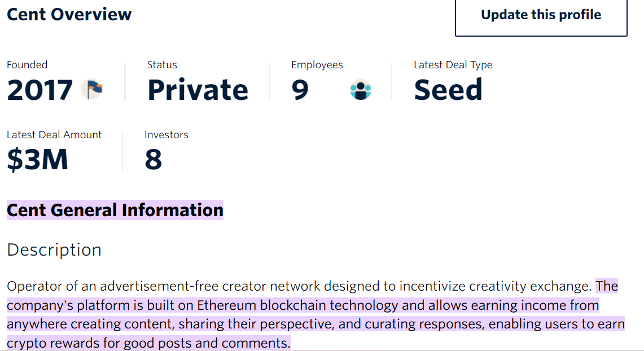
Task: Click the Employees people icon
Action: [x=361, y=90]
